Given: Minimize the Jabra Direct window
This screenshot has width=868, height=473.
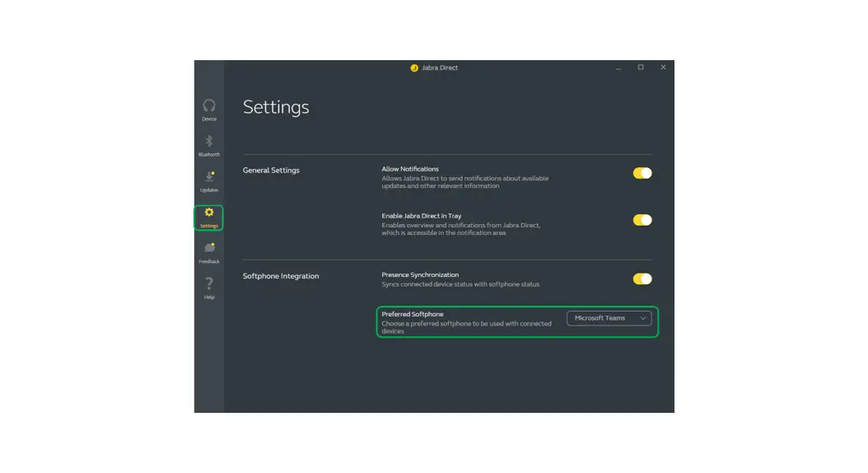Looking at the screenshot, I should (x=618, y=68).
